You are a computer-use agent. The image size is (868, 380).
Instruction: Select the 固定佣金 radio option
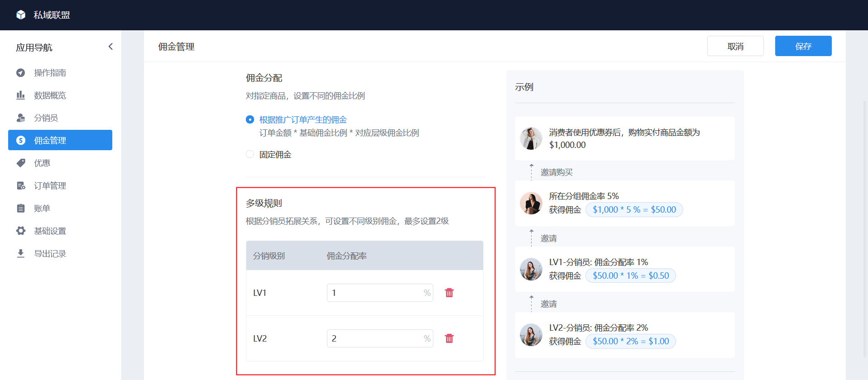tap(250, 154)
